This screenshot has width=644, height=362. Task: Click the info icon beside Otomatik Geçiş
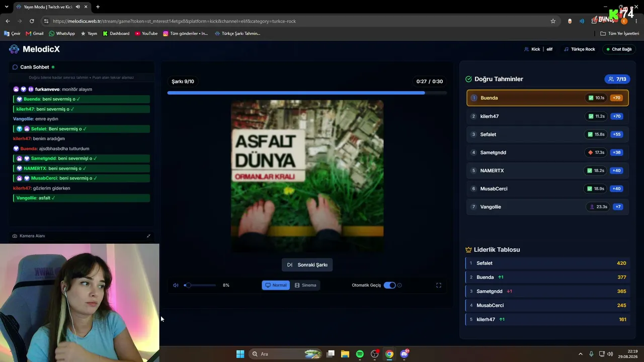pyautogui.click(x=399, y=285)
